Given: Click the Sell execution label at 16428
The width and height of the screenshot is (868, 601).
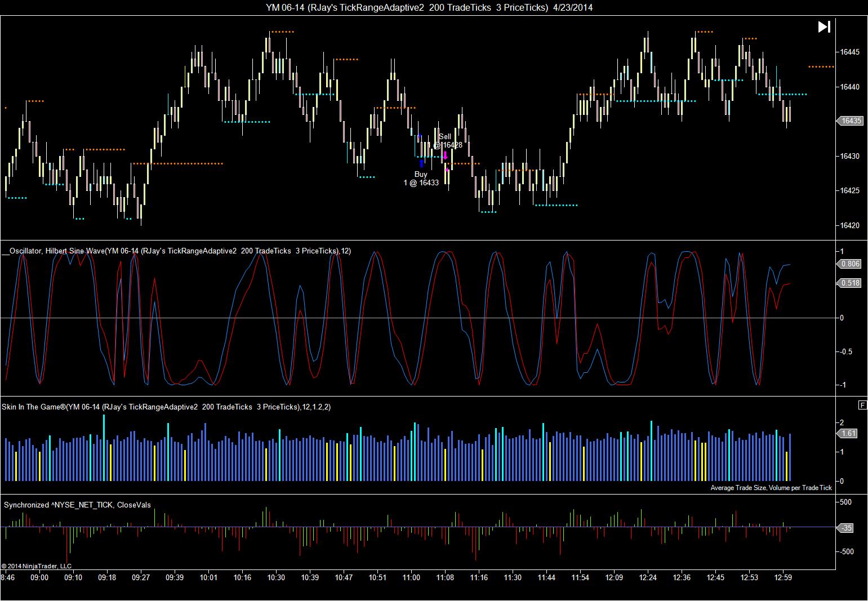Looking at the screenshot, I should (x=446, y=141).
